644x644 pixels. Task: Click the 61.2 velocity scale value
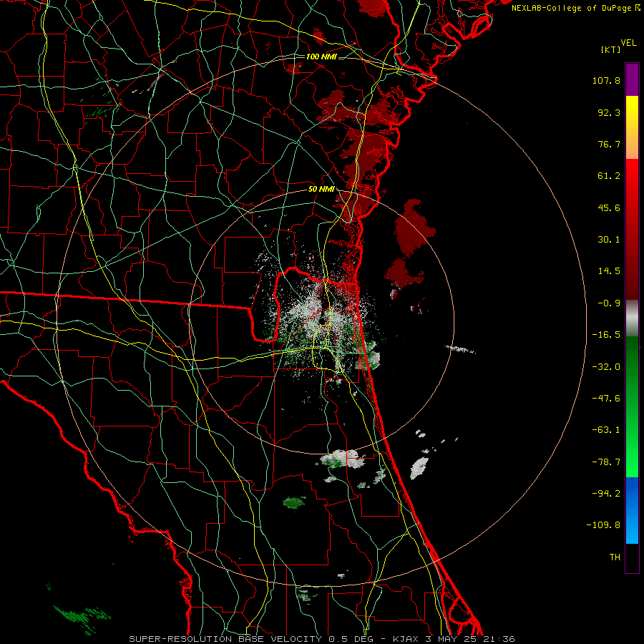click(609, 176)
